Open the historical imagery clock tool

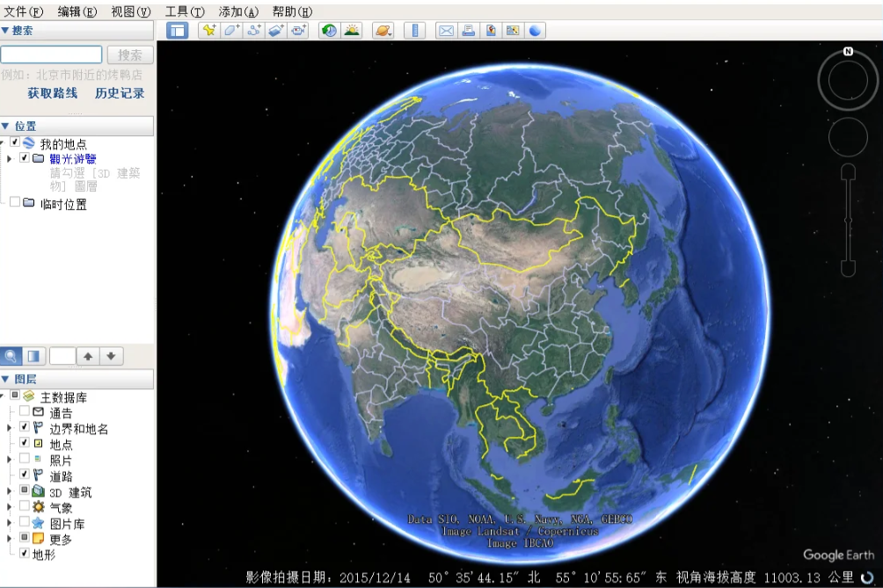pos(329,31)
